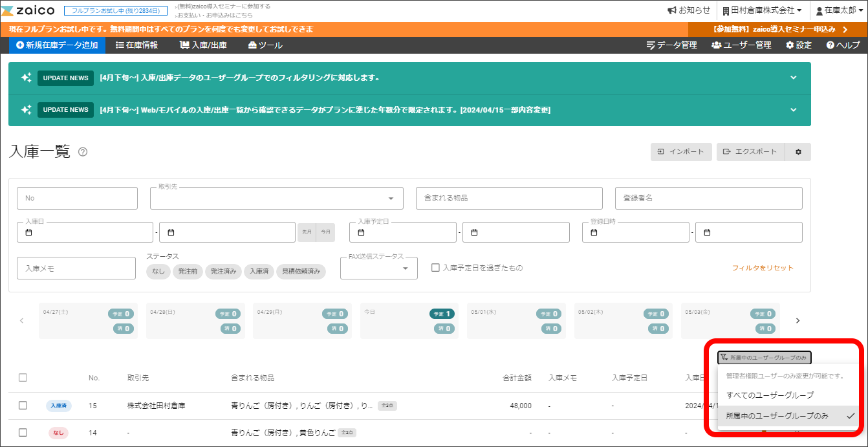Toggle the 見積依頼済み status chip
This screenshot has width=868, height=447.
click(301, 272)
